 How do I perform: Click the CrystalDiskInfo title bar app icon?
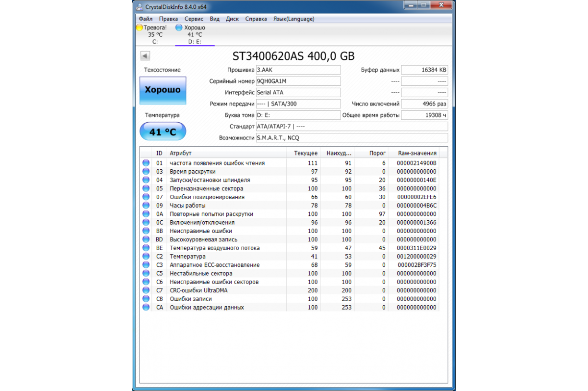coord(141,7)
